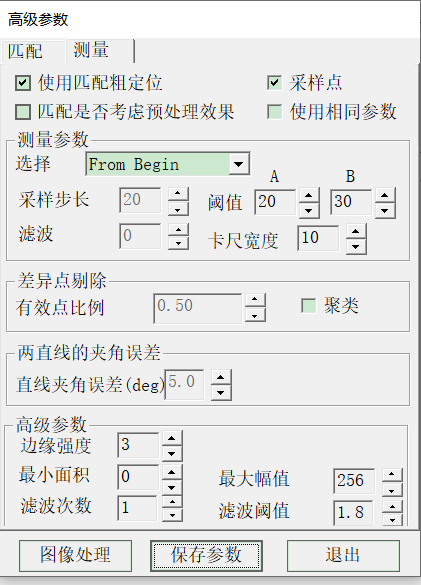Check the 使用相同参数 option
The image size is (421, 585).
[x=274, y=112]
